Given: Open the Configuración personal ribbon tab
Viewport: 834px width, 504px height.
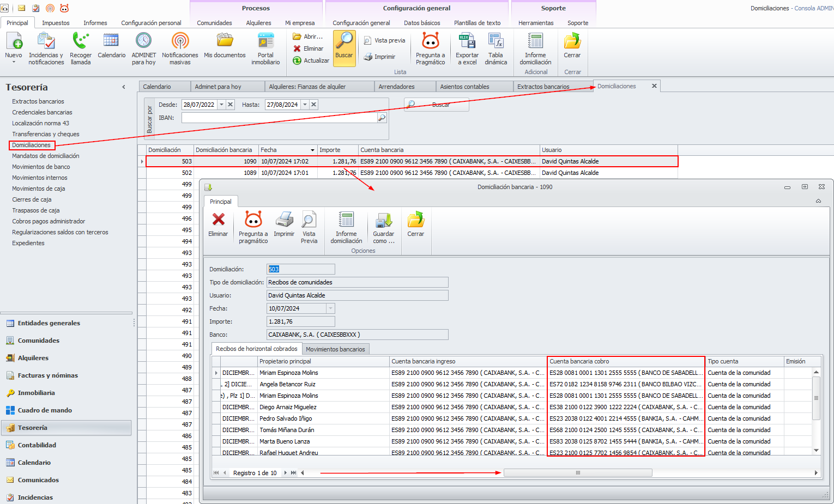Looking at the screenshot, I should [151, 23].
